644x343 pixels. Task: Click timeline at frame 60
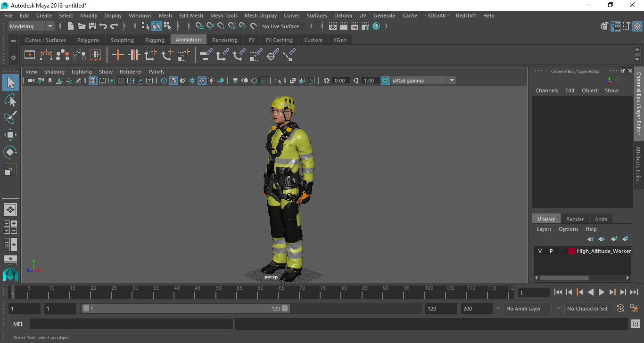pyautogui.click(x=260, y=292)
